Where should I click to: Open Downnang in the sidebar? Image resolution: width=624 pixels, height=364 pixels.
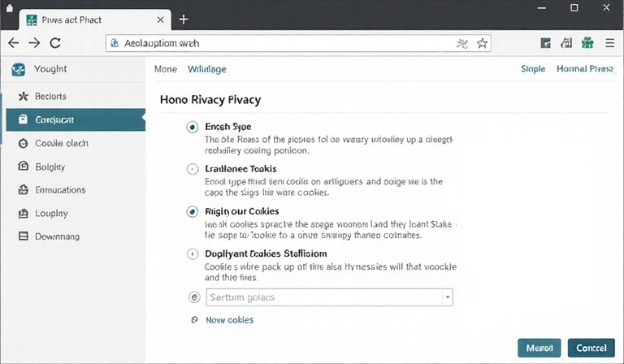pos(57,236)
